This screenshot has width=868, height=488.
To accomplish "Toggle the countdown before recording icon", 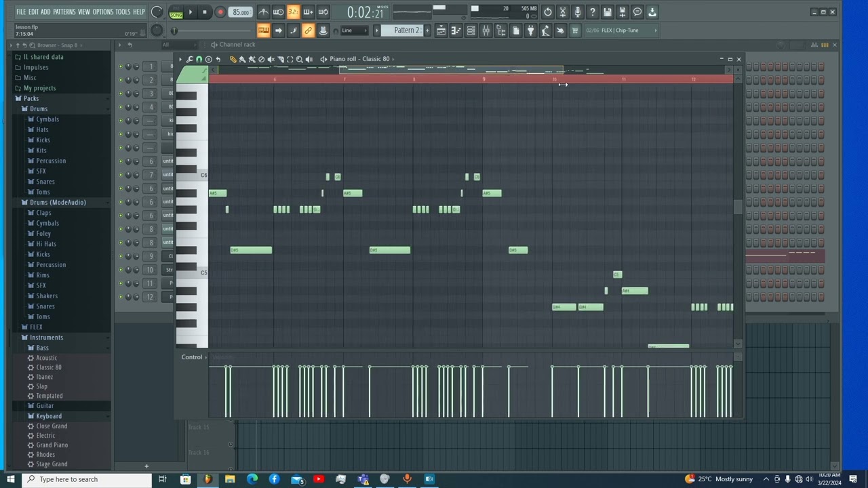I will 293,12.
